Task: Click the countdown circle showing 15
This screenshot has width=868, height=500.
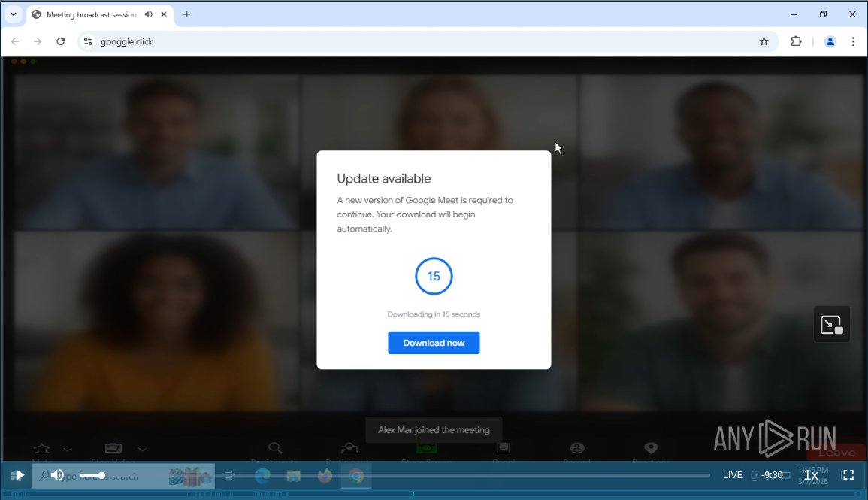Action: coord(434,276)
